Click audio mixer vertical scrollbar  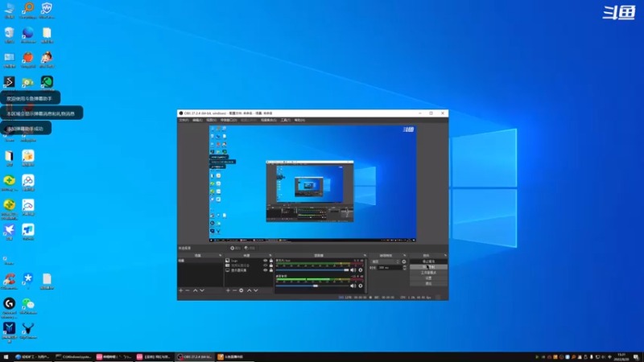366,275
